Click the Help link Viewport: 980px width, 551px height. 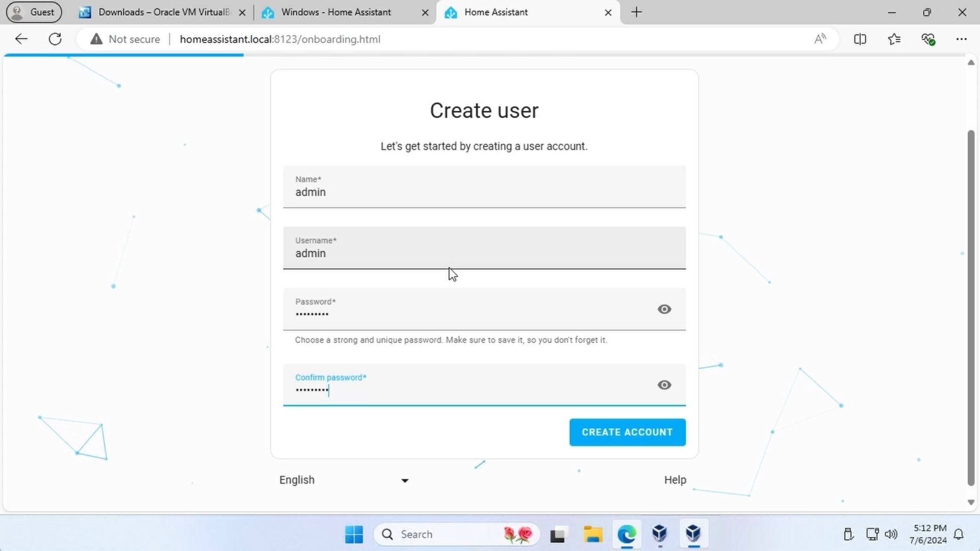click(675, 480)
